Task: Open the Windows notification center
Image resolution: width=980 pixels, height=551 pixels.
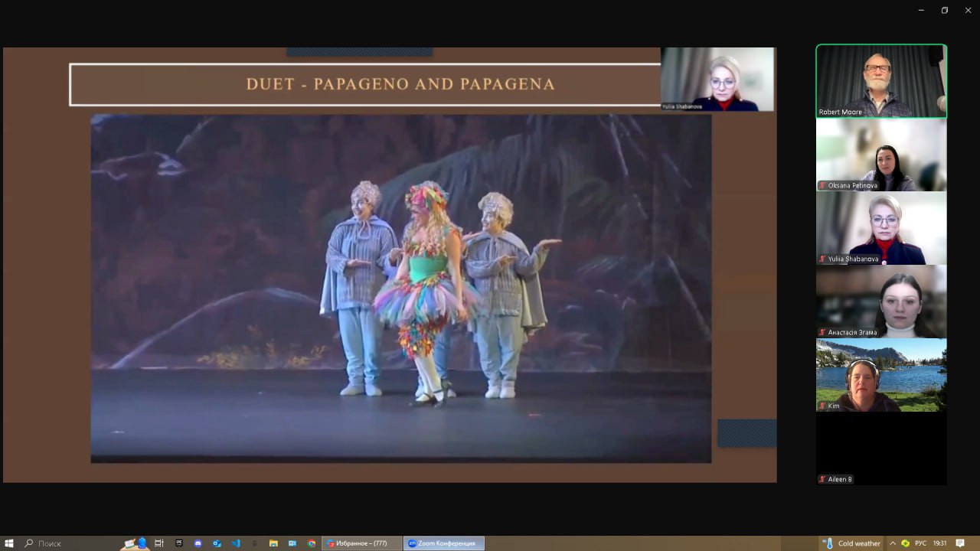Action: click(x=960, y=543)
